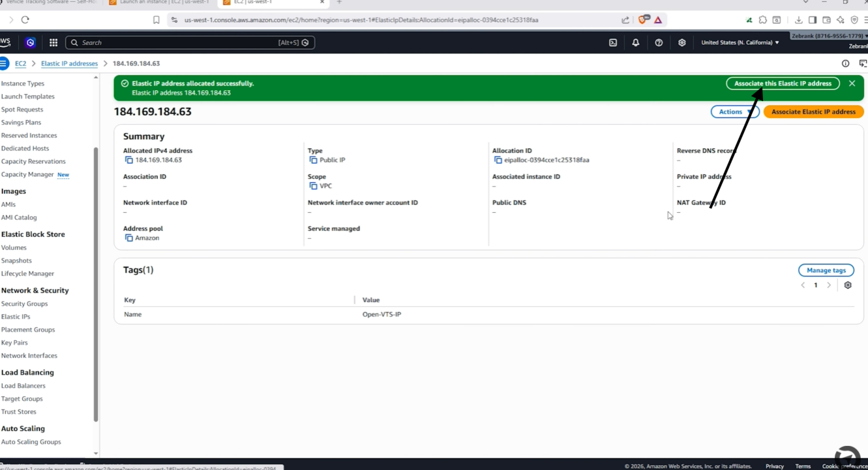This screenshot has width=868, height=470.
Task: Open the help question mark menu
Action: point(659,42)
